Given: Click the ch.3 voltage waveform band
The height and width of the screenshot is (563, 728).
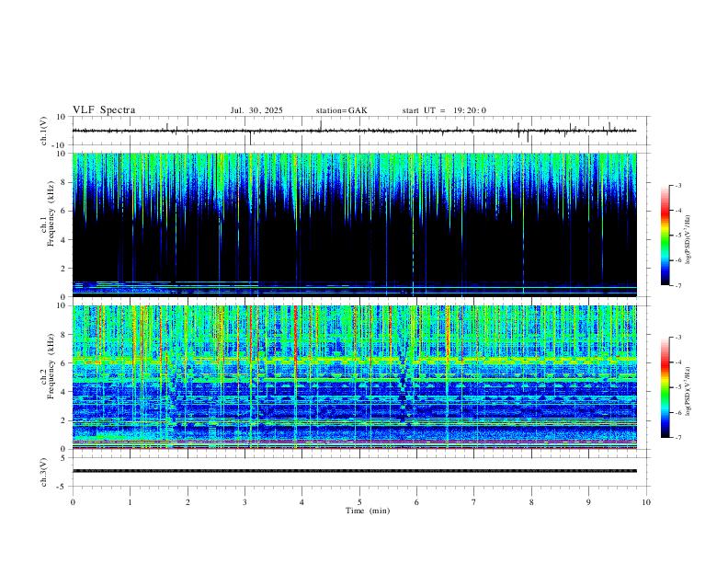Looking at the screenshot, I should pyautogui.click(x=354, y=471).
